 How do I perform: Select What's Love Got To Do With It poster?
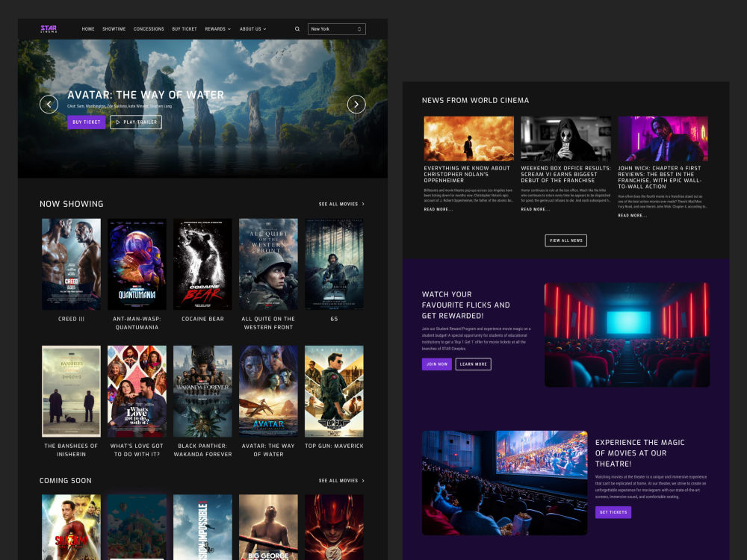click(x=137, y=391)
